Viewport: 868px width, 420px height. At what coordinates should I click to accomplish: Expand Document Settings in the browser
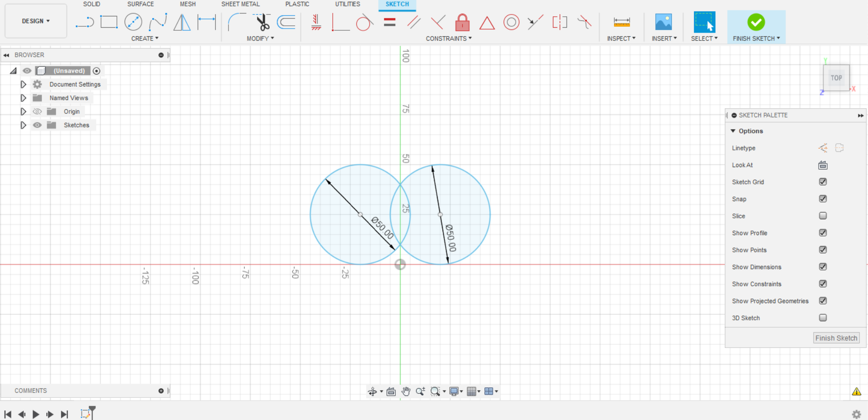click(x=23, y=84)
